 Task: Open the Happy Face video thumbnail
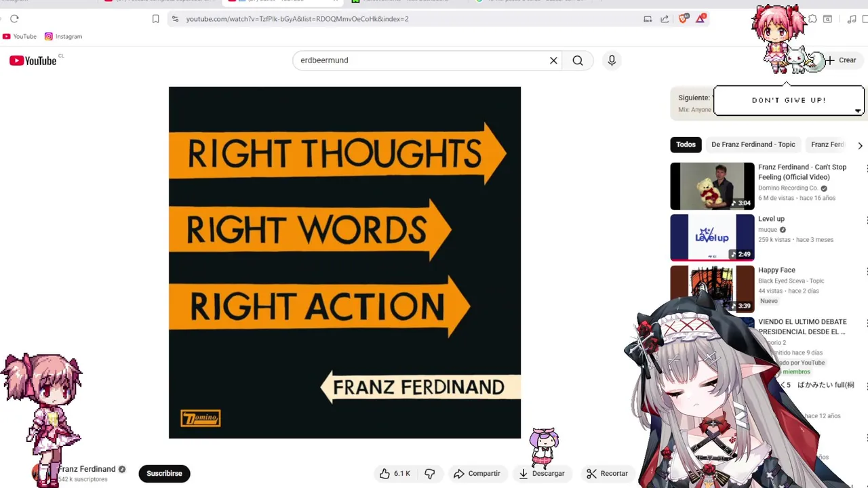click(712, 288)
